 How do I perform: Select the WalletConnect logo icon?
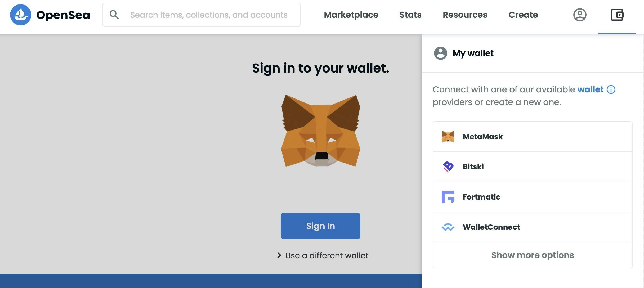[448, 227]
